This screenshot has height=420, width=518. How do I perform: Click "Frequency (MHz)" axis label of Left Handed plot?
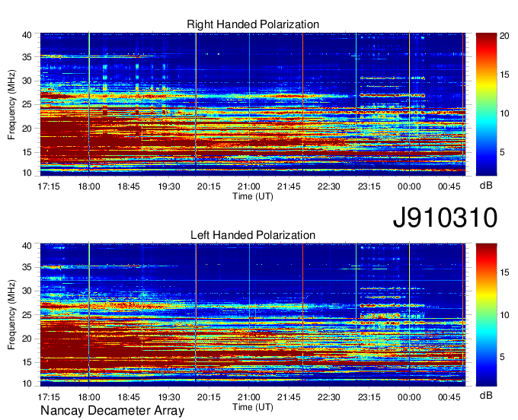point(11,315)
